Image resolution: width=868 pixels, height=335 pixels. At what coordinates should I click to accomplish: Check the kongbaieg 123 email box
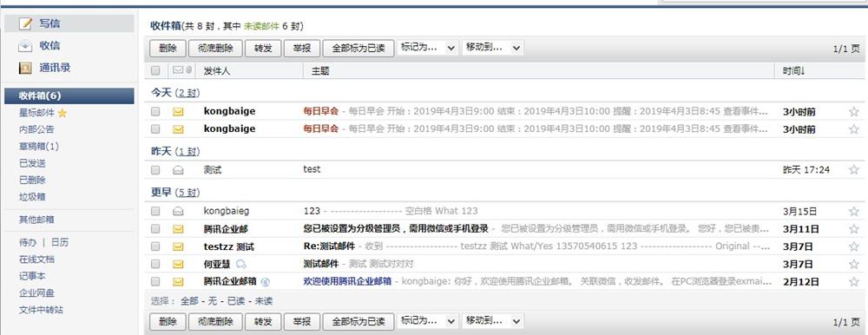coord(155,211)
